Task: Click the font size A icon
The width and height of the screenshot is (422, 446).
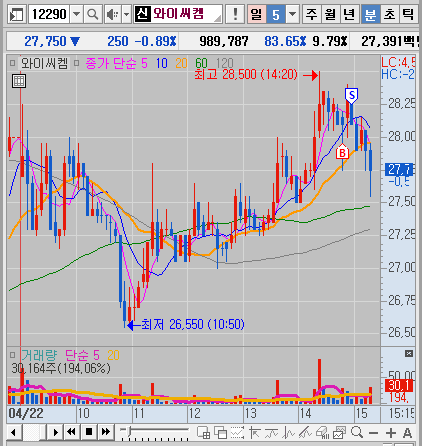Action: coord(407,433)
